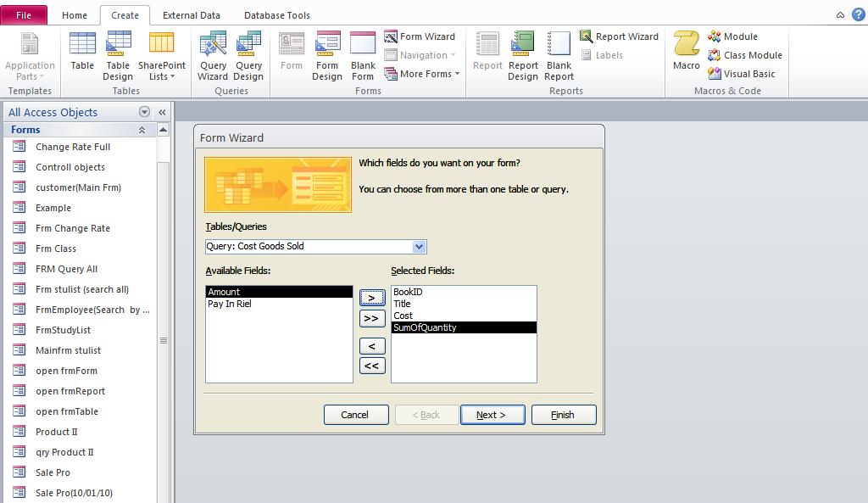Viewport: 868px width, 503px height.
Task: Open the Navigation forms dropdown
Action: (420, 55)
